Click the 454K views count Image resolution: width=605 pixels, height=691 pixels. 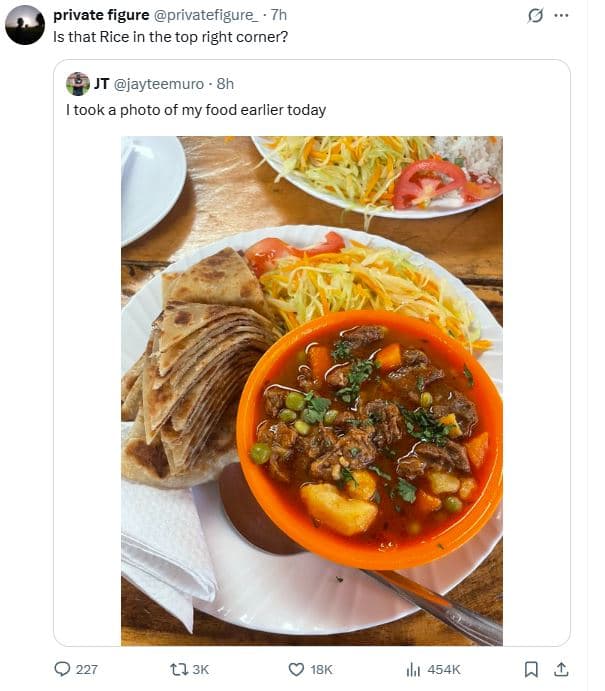443,669
